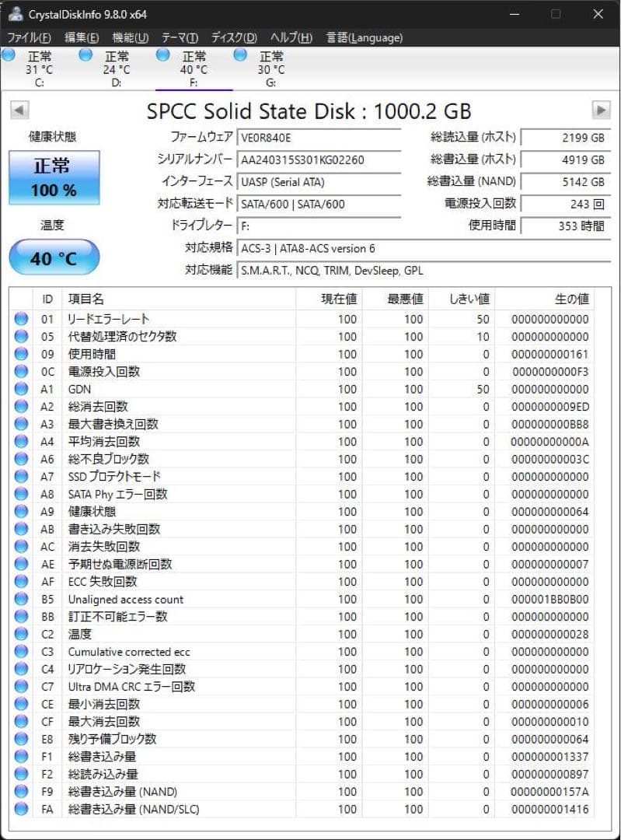This screenshot has height=840, width=621.
Task: Click total NAND writes value 5142 GB
Action: pyautogui.click(x=565, y=181)
